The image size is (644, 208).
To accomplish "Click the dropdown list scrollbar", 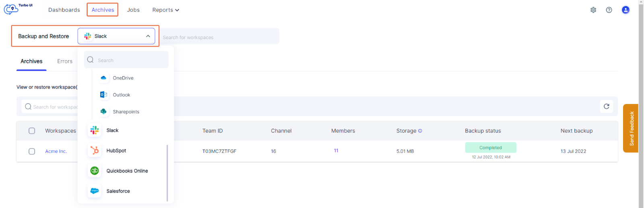I will click(167, 173).
